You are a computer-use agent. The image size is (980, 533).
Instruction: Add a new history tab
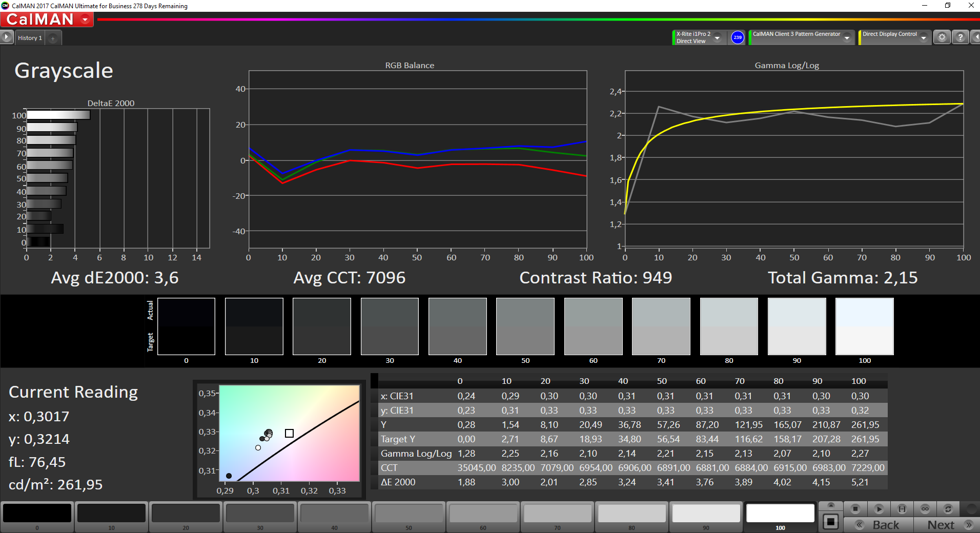point(53,38)
